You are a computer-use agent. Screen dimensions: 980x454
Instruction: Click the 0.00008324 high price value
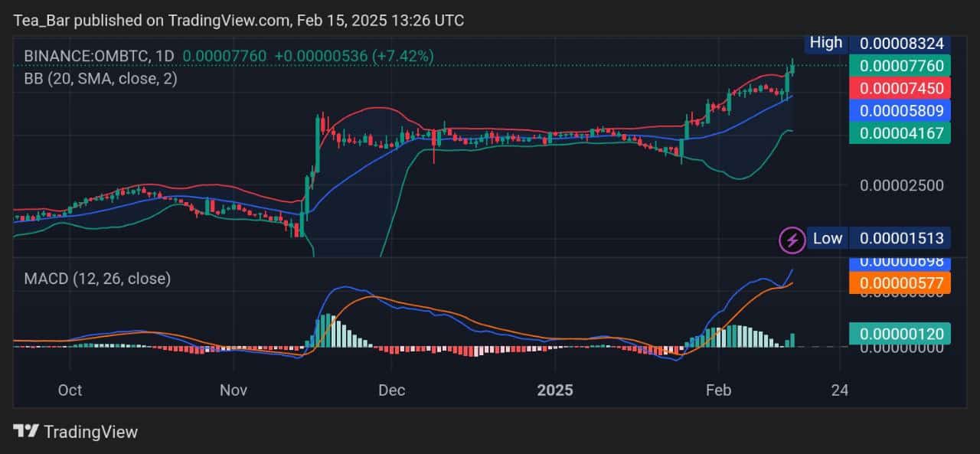pos(901,44)
